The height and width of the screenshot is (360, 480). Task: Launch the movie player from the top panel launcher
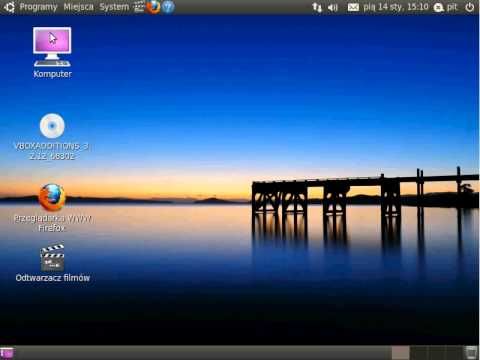[139, 7]
